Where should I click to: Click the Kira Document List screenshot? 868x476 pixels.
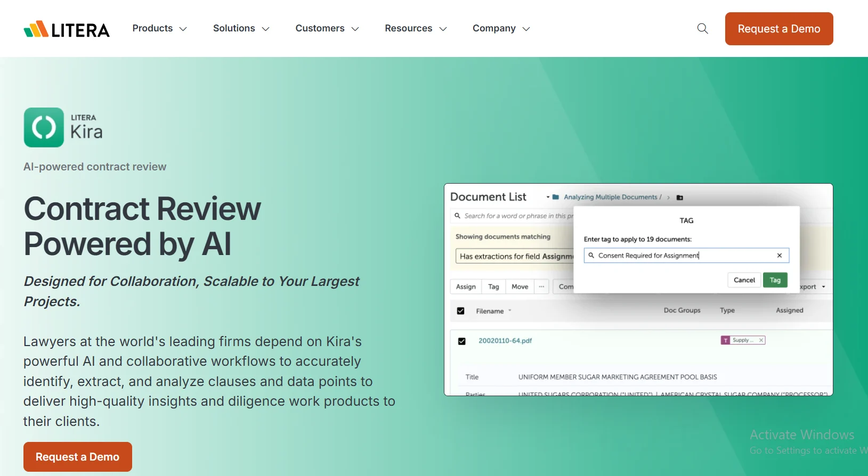(638, 290)
